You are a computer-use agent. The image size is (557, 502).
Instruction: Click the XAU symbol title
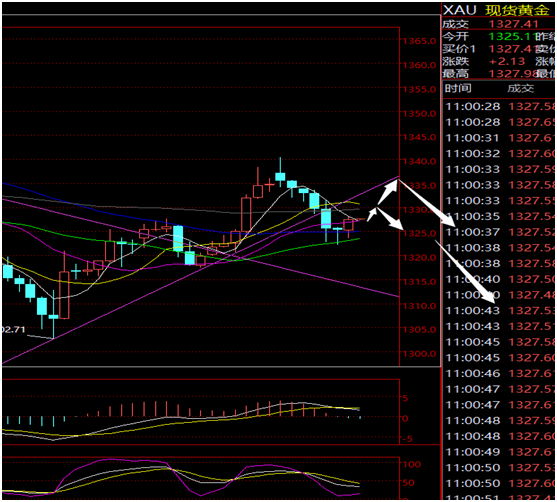pyautogui.click(x=460, y=10)
